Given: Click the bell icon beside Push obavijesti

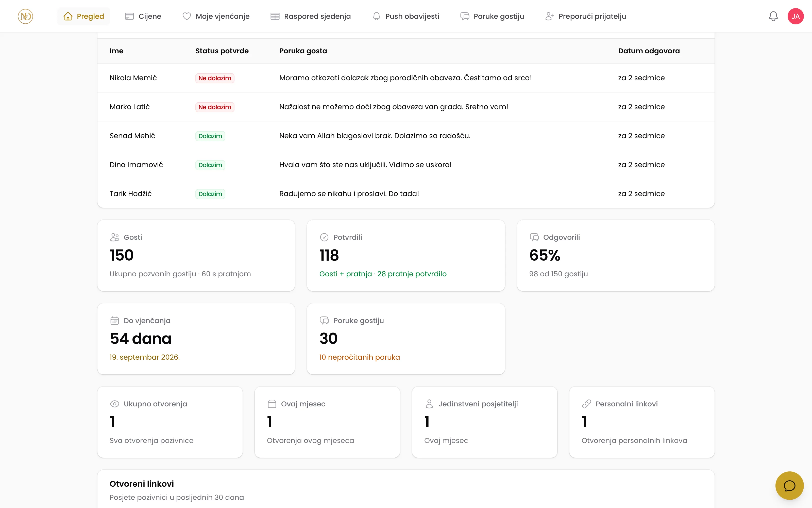Looking at the screenshot, I should tap(377, 16).
